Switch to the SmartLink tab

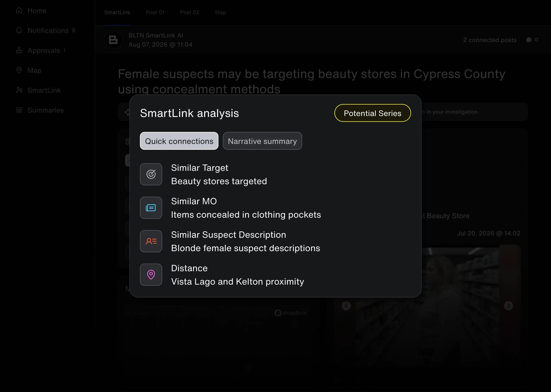(x=117, y=12)
